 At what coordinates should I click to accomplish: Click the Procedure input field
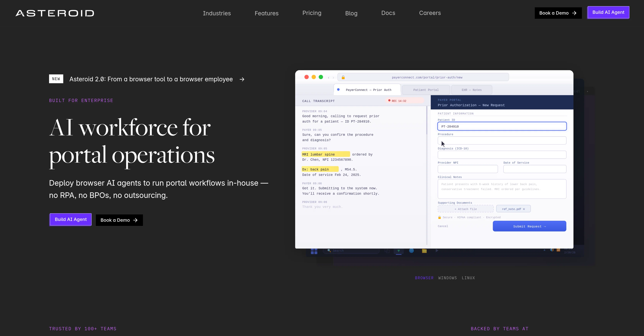tap(502, 141)
